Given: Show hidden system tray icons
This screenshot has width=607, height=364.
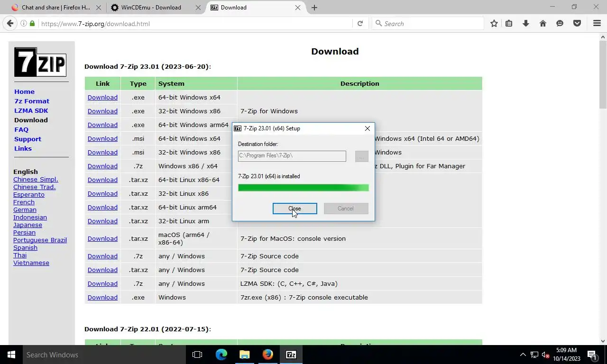Looking at the screenshot, I should [523, 355].
